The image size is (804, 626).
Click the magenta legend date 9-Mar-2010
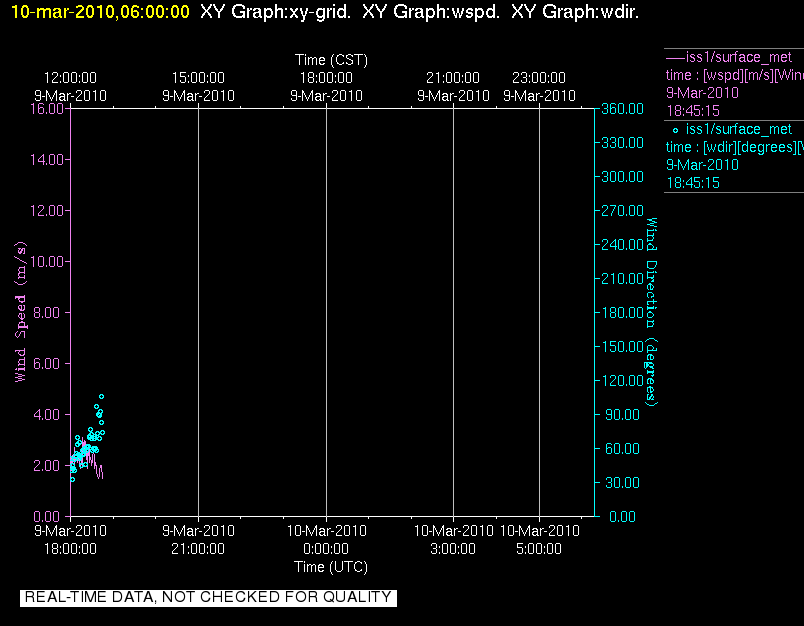(702, 93)
